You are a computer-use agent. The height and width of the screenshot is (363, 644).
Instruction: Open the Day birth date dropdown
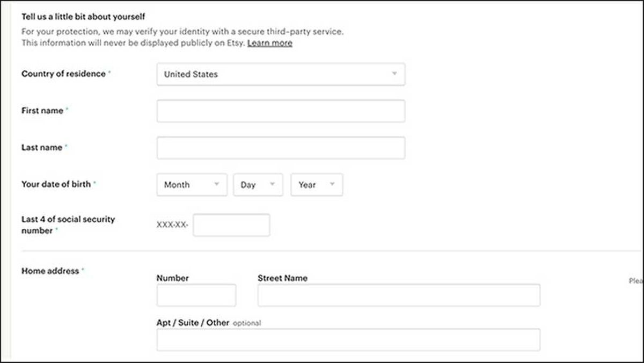tap(258, 185)
